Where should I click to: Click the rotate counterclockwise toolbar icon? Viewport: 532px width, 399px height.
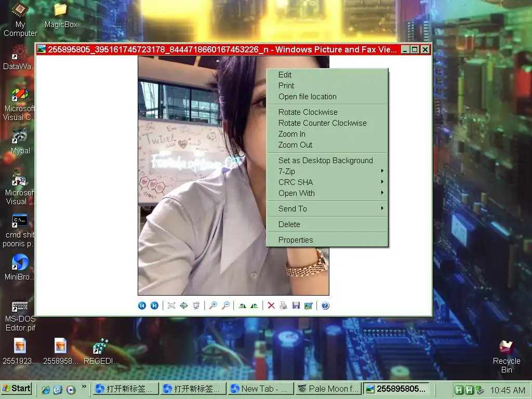[x=254, y=305]
